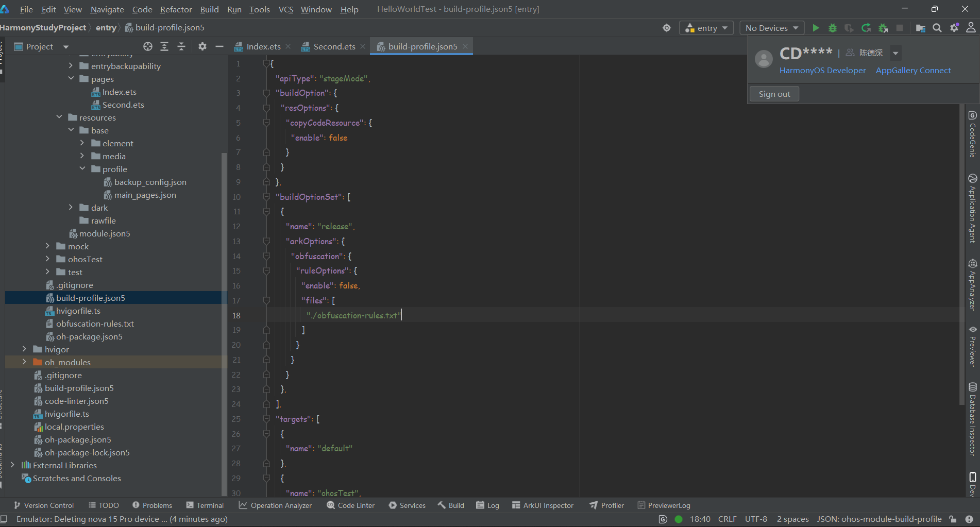Open the Profiler tool window
Viewport: 980px width, 527px height.
coord(606,505)
